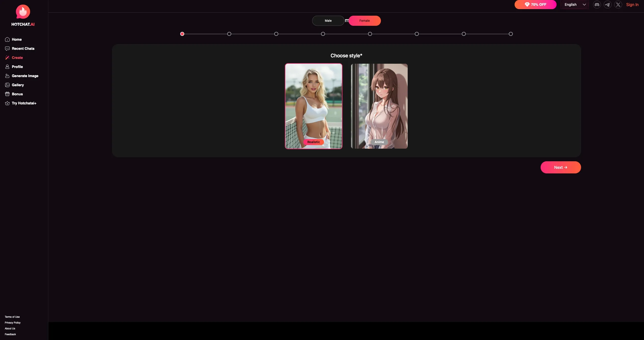644x340 pixels.
Task: Open the English language dropdown
Action: pyautogui.click(x=574, y=5)
